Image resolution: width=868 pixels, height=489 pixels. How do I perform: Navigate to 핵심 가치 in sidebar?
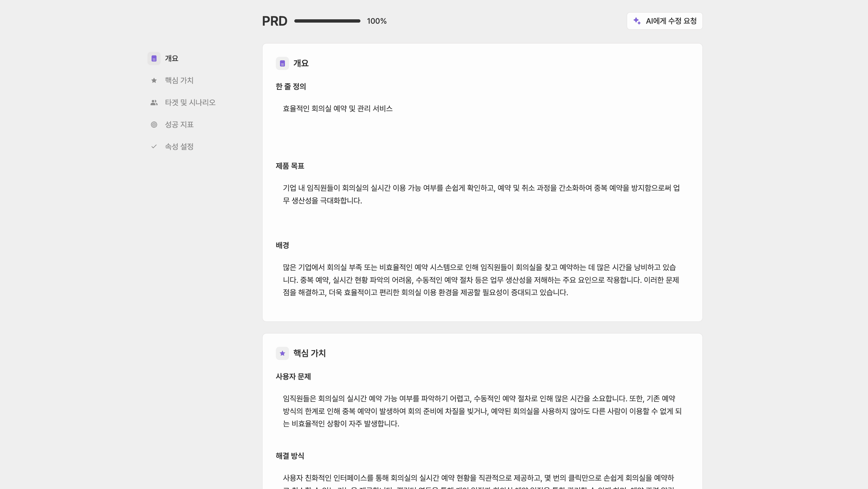point(179,80)
